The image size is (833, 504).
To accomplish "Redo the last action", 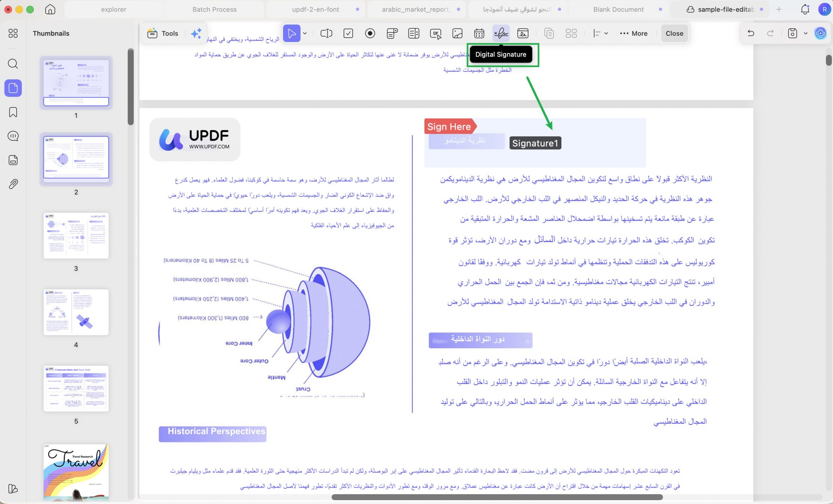I will click(771, 33).
